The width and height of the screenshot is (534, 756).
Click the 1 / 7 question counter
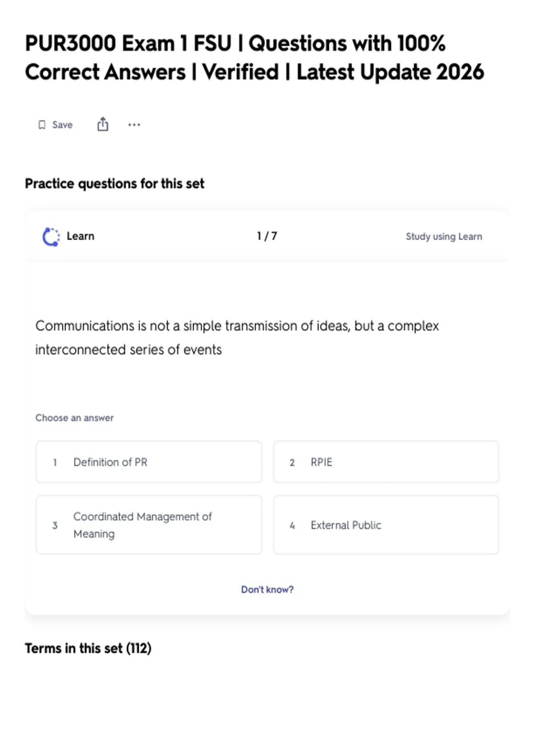[x=267, y=236]
